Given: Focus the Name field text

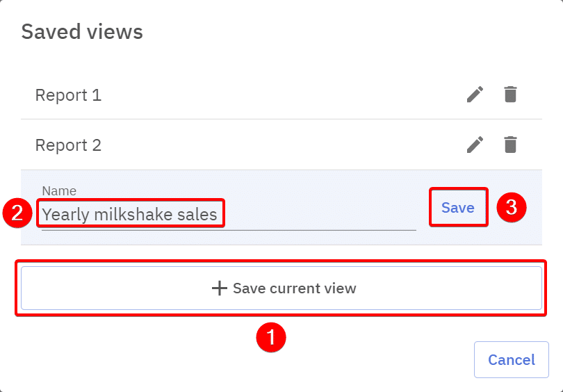Looking at the screenshot, I should click(130, 214).
